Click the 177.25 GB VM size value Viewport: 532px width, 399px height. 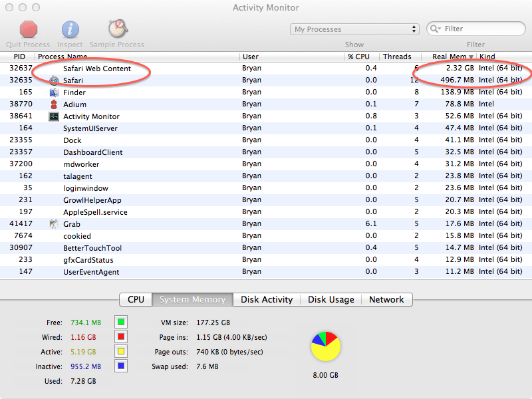pyautogui.click(x=213, y=323)
